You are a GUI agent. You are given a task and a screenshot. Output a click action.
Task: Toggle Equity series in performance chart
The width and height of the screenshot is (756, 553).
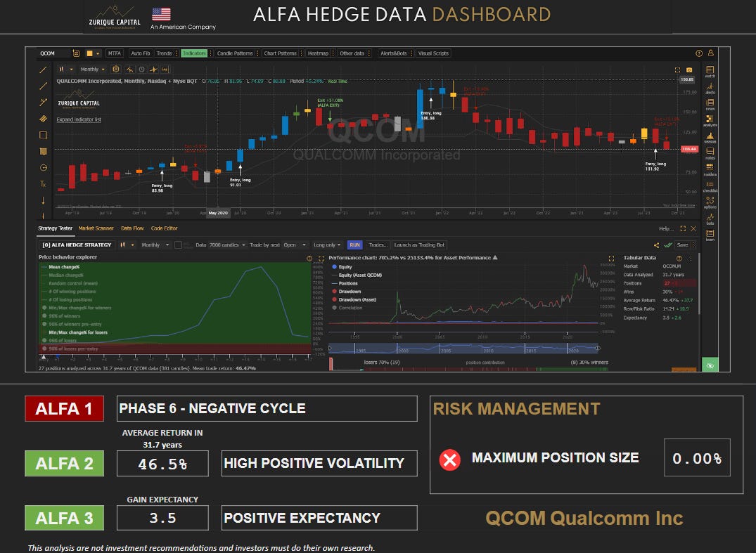tap(342, 267)
